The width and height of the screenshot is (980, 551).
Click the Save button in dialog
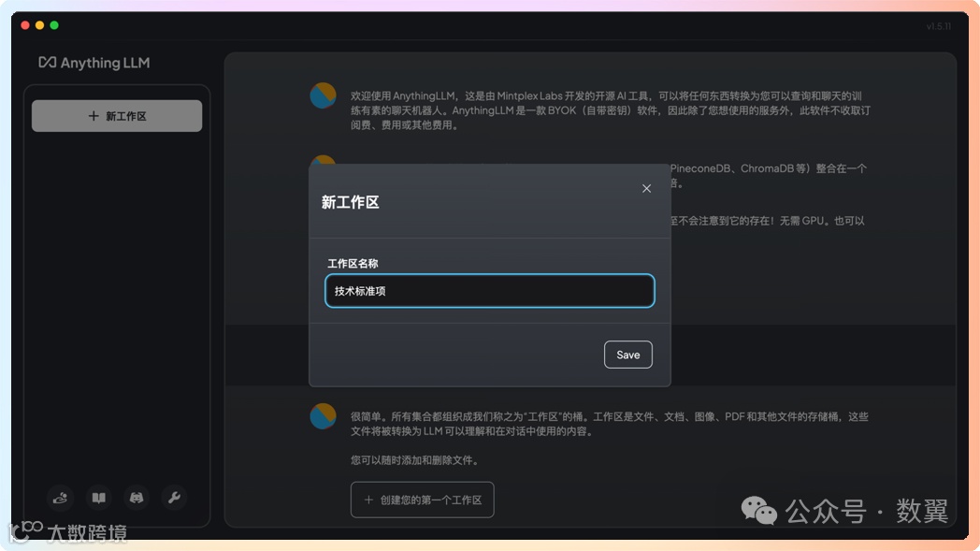click(628, 355)
